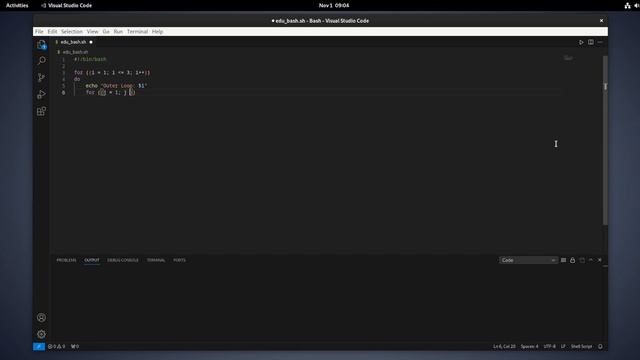
Task: Click the editor vertical scrollbar
Action: pyautogui.click(x=605, y=140)
